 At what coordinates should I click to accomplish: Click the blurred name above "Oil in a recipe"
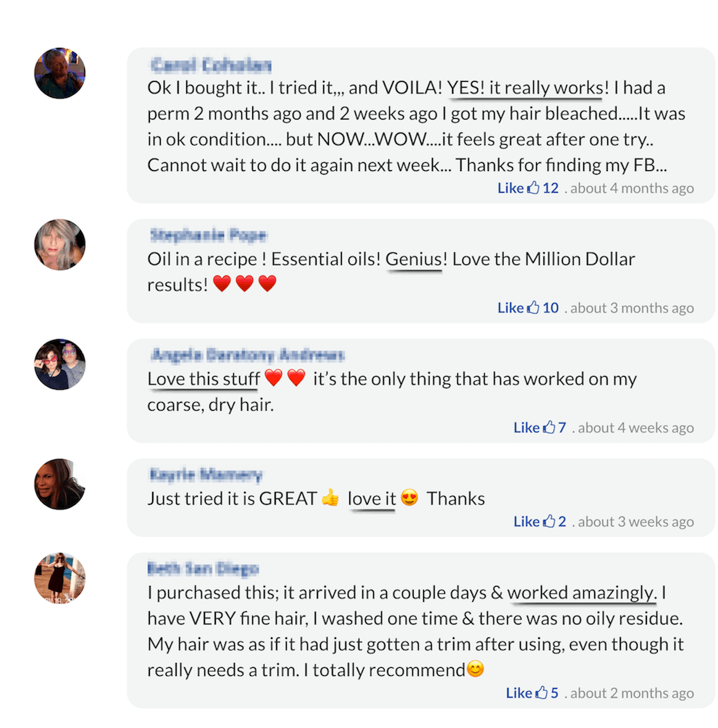point(208,235)
